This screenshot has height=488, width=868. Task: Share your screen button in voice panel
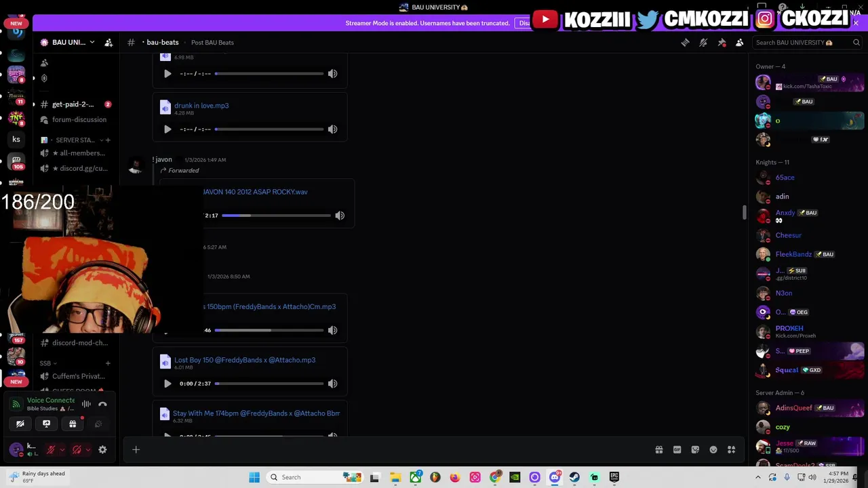click(46, 424)
